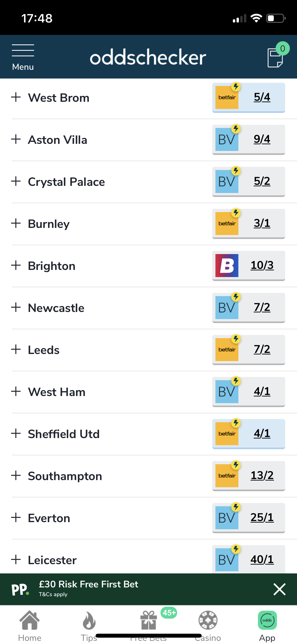297x644 pixels.
Task: Open the Casino chip icon
Action: point(208,620)
